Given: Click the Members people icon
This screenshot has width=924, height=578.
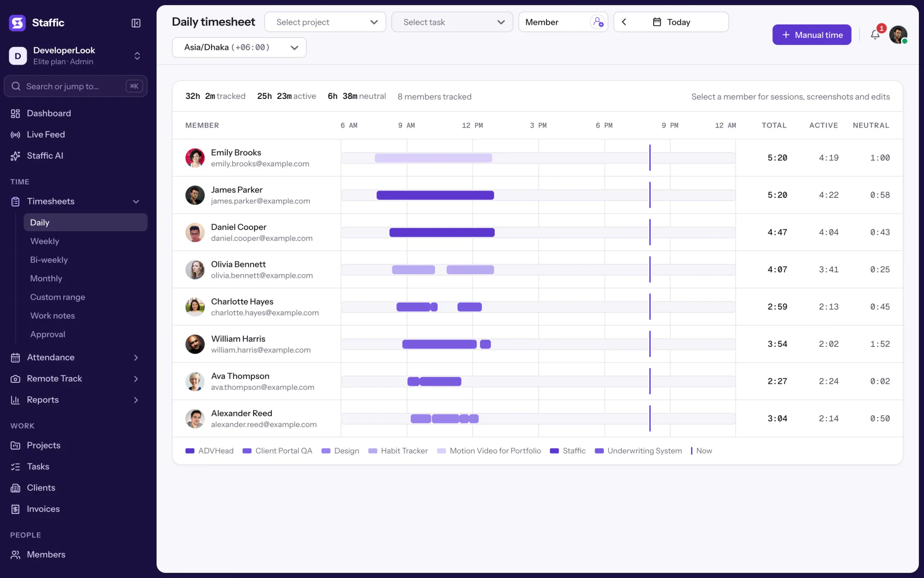Looking at the screenshot, I should click(15, 554).
